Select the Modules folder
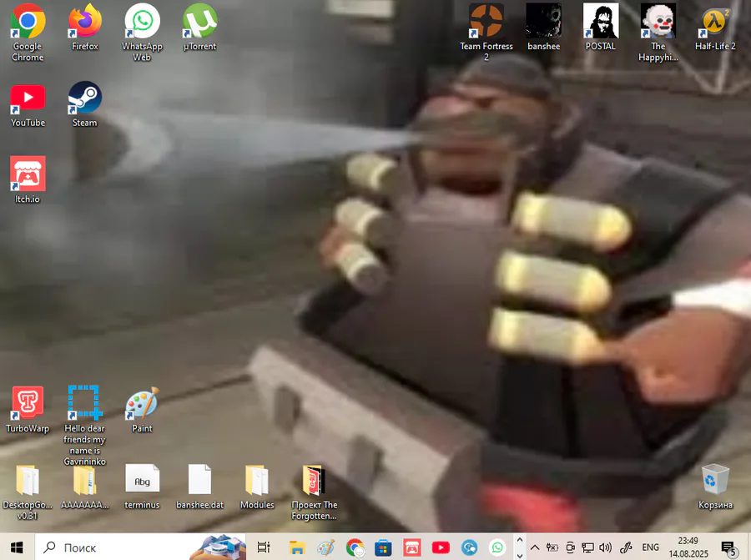The height and width of the screenshot is (560, 751). pos(257,487)
